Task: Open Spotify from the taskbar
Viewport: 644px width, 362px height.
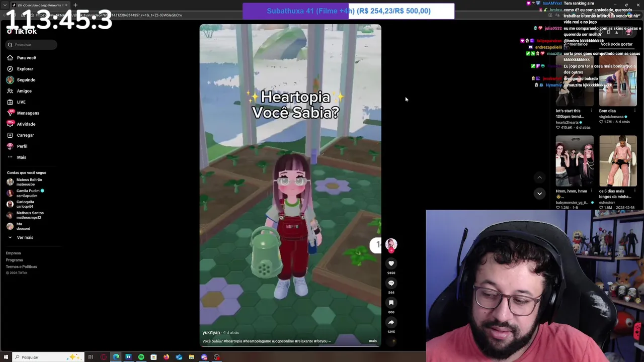Action: (x=141, y=357)
